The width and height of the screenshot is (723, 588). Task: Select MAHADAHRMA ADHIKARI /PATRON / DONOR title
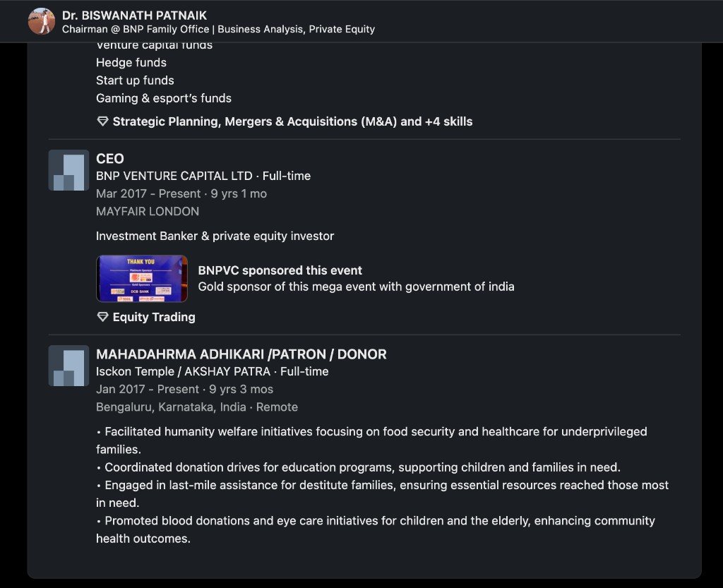(241, 354)
